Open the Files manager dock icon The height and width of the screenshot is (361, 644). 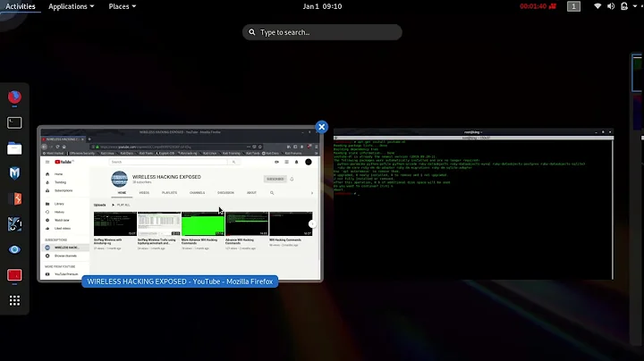point(14,148)
